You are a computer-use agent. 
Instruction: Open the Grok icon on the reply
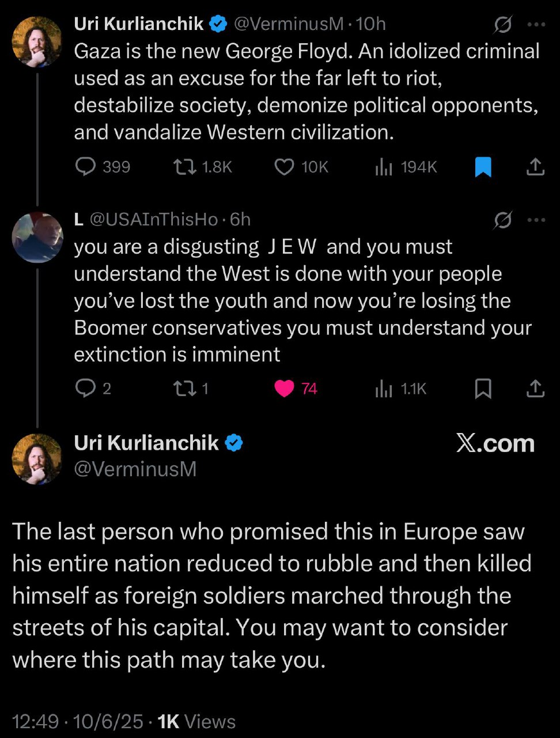click(502, 220)
